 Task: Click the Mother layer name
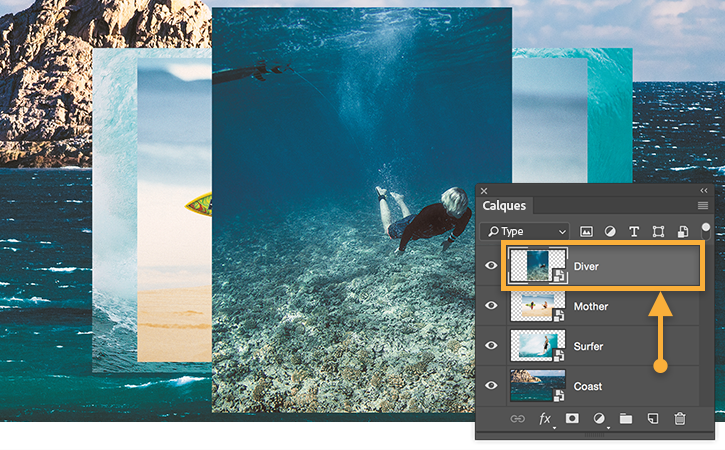point(590,306)
